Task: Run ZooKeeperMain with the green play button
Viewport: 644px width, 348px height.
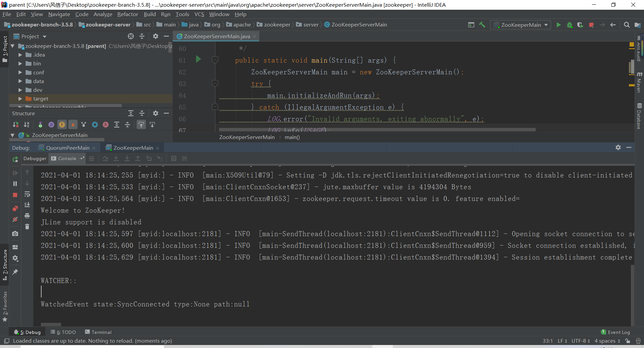Action: click(558, 25)
